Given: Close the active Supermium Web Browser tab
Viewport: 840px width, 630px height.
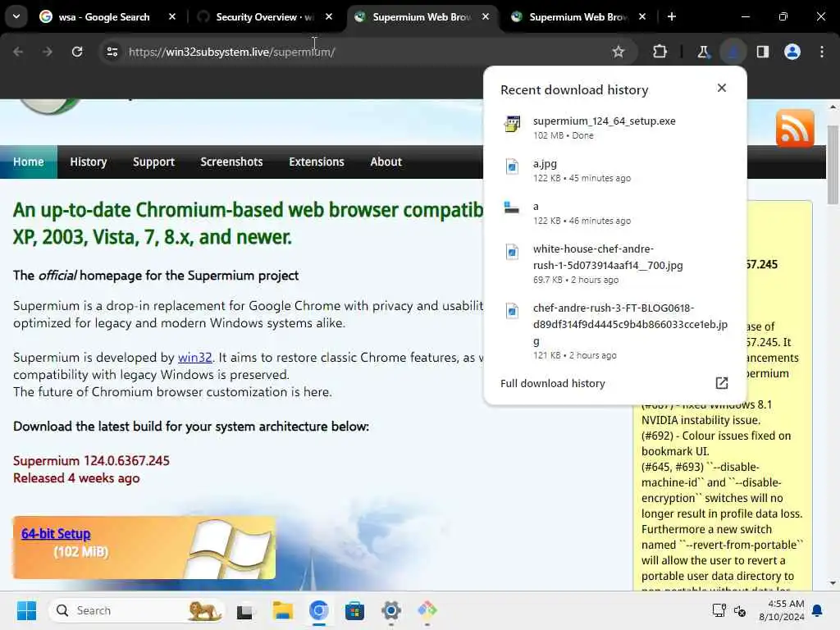Looking at the screenshot, I should [486, 16].
